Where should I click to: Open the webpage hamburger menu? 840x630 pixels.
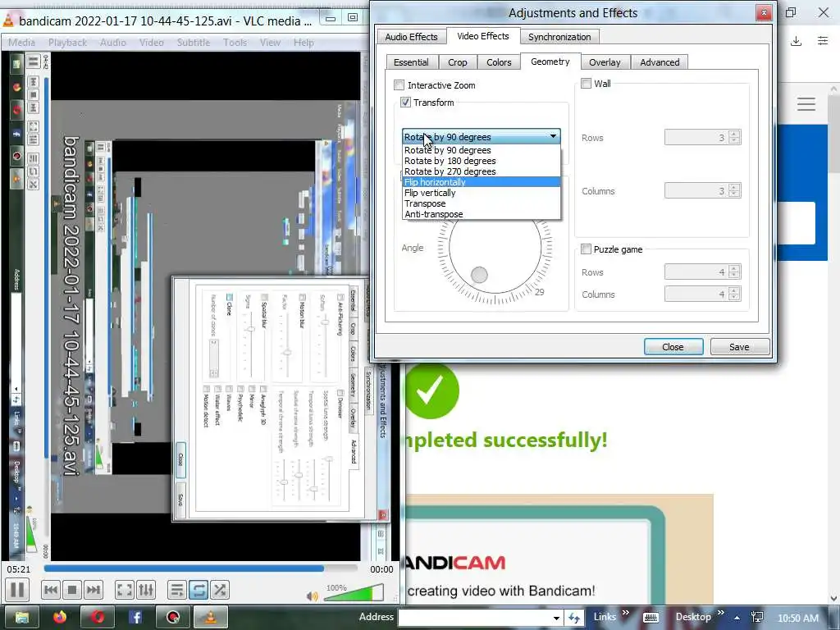806,104
